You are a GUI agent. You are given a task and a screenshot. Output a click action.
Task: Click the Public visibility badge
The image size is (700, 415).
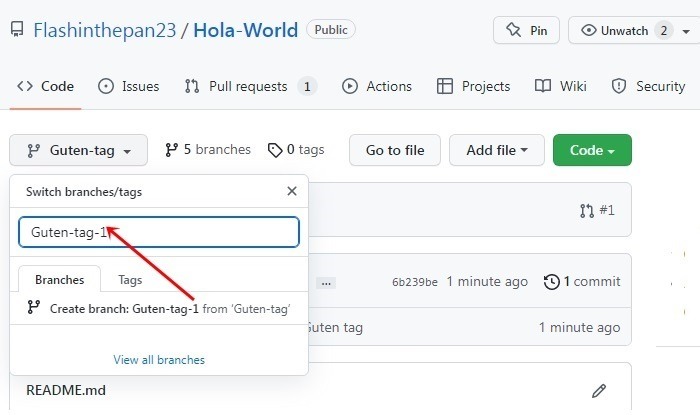pos(331,30)
